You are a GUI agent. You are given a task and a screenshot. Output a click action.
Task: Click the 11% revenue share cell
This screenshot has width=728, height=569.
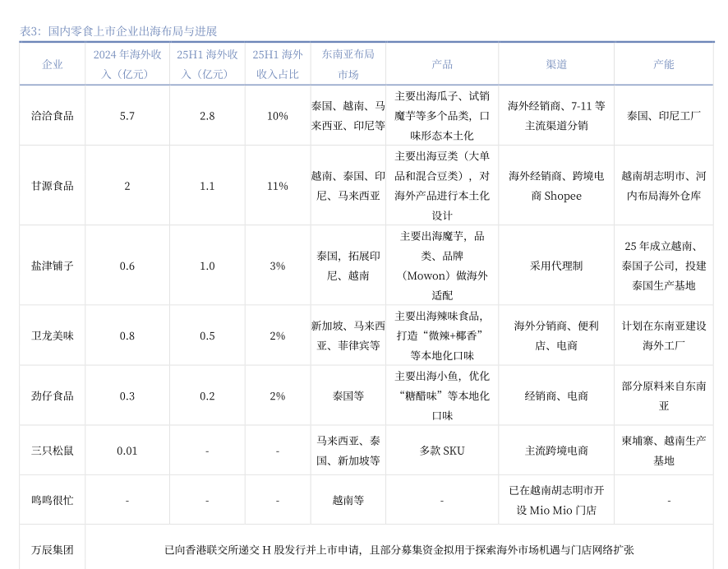[x=278, y=186]
